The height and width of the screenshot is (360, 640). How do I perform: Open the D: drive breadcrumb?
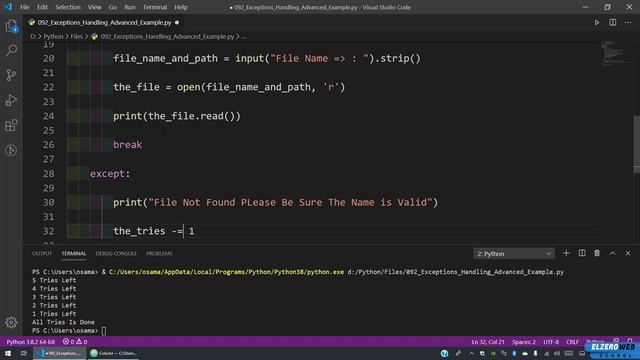pos(33,37)
